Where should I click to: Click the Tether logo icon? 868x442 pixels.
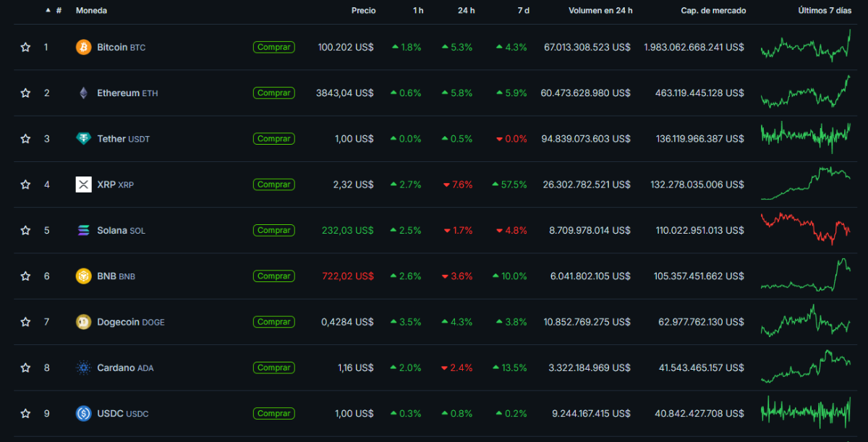(84, 138)
